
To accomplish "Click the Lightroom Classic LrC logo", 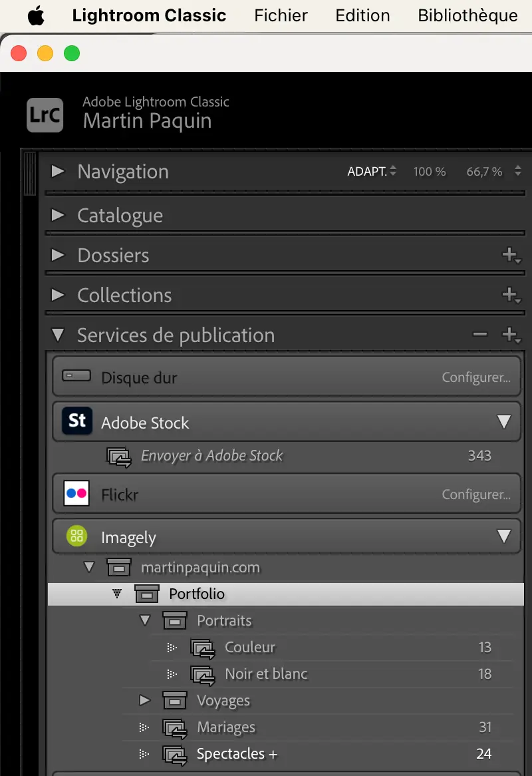I will click(45, 114).
